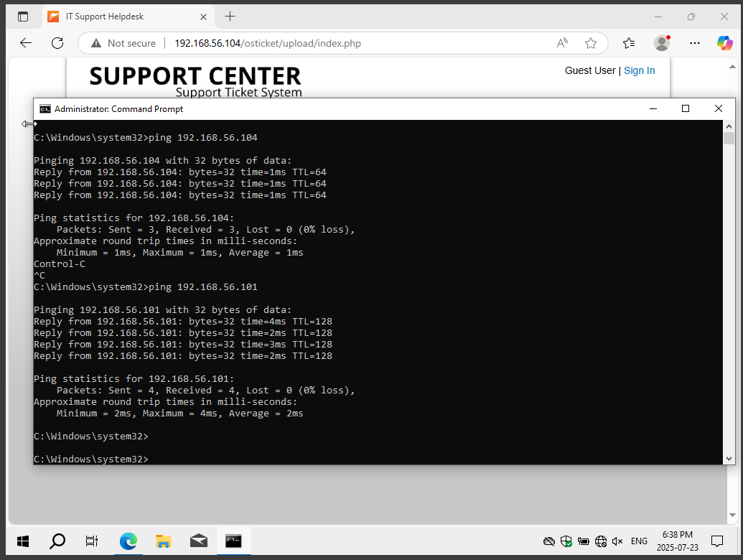Click 'Pinging 192.168.56.101 with 32 bytes' line
The image size is (743, 560).
[162, 310]
